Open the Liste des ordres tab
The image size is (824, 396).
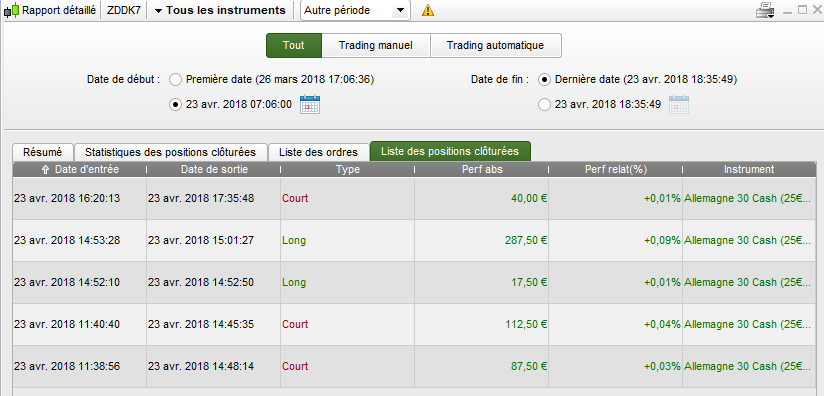pyautogui.click(x=318, y=152)
